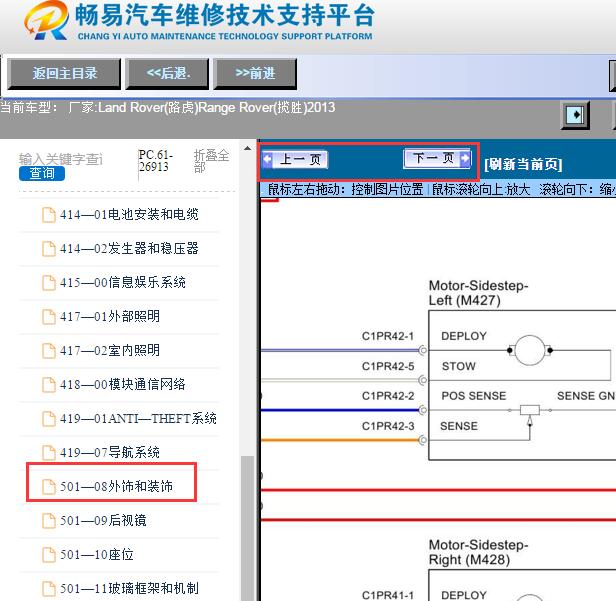Click document icon beside 419—01ANTI—THEFT系统
This screenshot has height=601, width=616.
[x=49, y=419]
